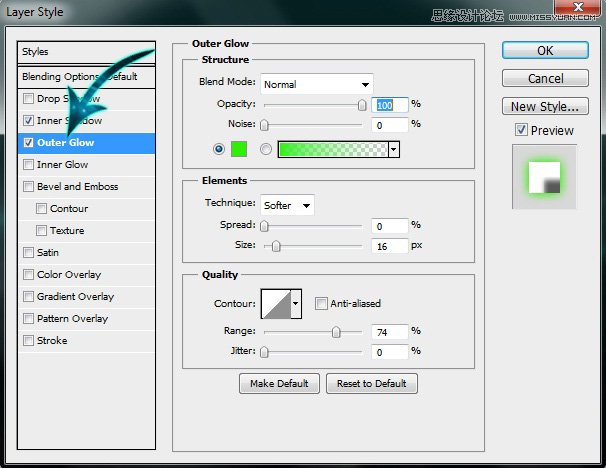Toggle the Anti-aliased checkbox
This screenshot has width=606, height=468.
coord(321,304)
